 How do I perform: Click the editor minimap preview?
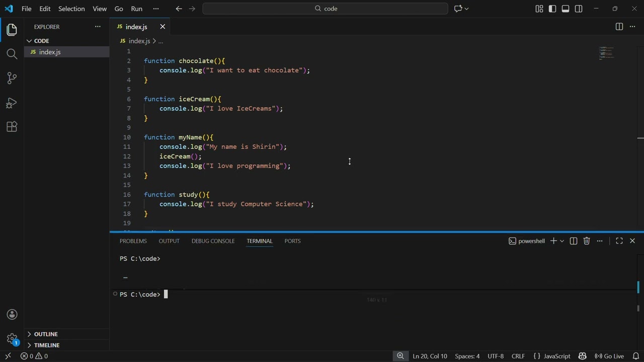pyautogui.click(x=606, y=53)
